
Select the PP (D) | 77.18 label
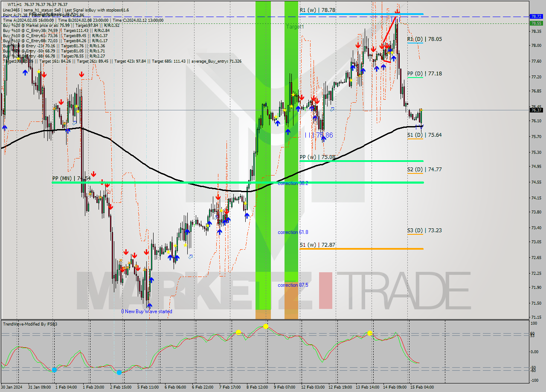click(424, 73)
